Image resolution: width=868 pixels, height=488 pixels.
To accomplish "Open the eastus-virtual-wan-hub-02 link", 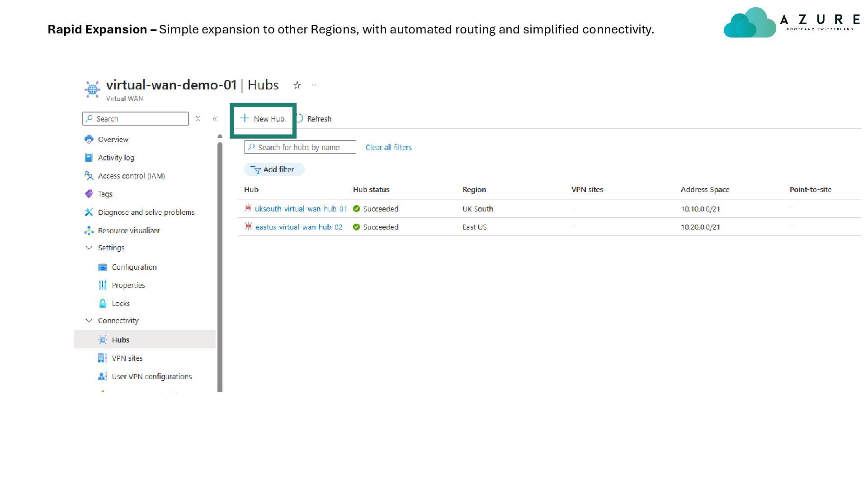I will click(x=299, y=227).
